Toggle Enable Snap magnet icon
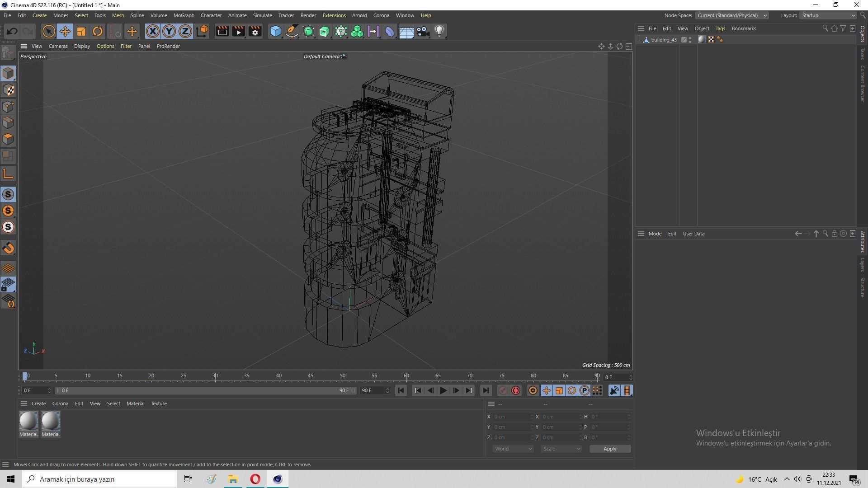Image resolution: width=868 pixels, height=488 pixels. 8,248
